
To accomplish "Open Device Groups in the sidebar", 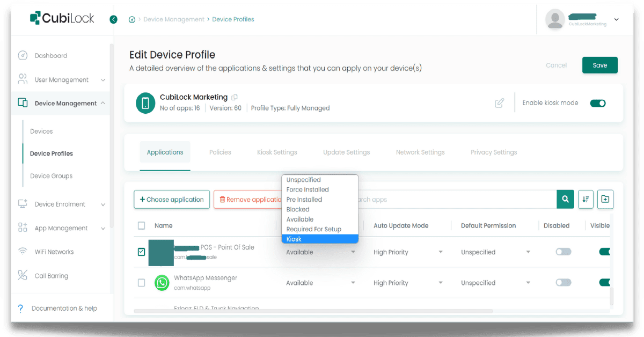I will (51, 175).
